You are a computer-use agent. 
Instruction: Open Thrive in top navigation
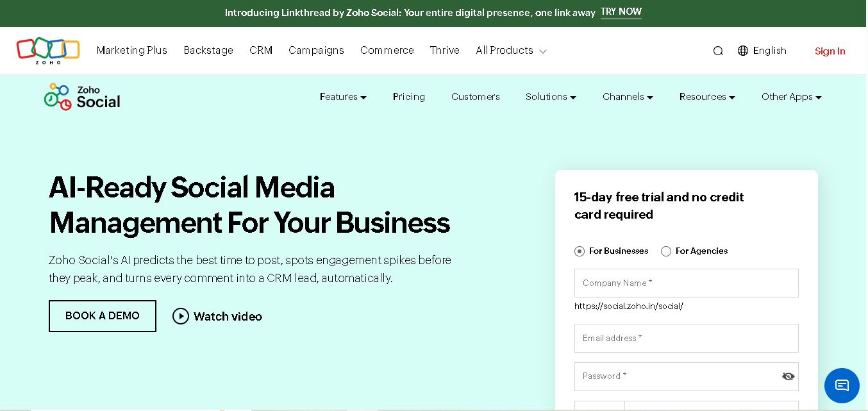point(445,51)
